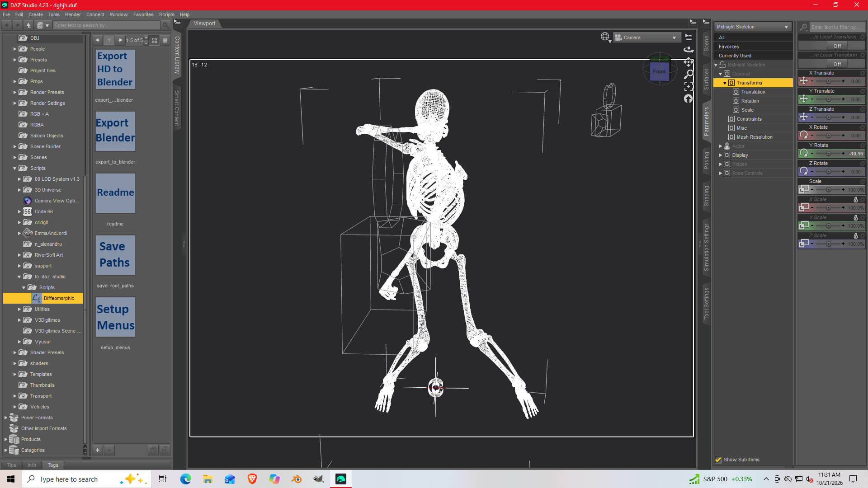Click the X Translate slider handle
The width and height of the screenshot is (868, 488).
[828, 81]
